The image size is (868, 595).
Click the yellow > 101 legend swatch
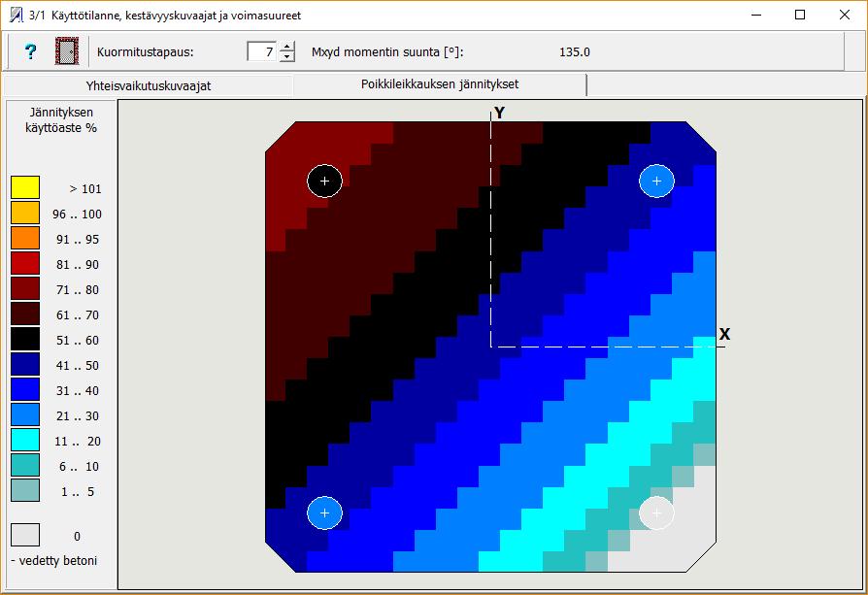pyautogui.click(x=25, y=187)
